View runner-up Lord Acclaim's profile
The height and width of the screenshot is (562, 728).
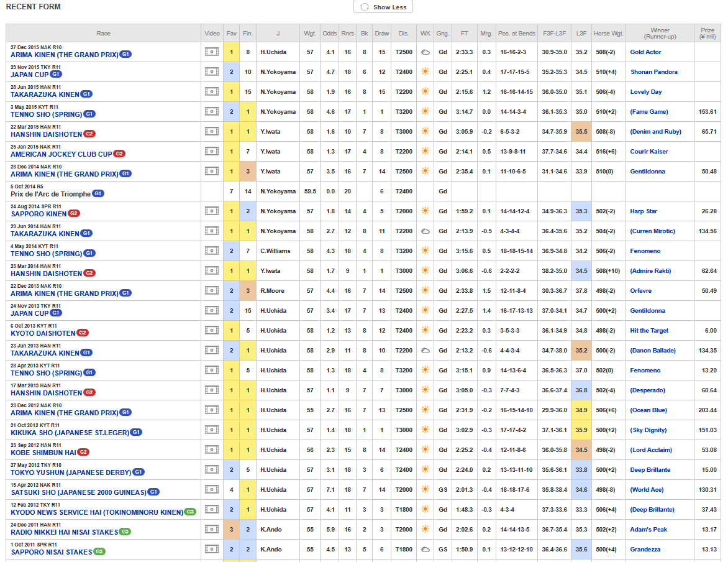(x=651, y=450)
